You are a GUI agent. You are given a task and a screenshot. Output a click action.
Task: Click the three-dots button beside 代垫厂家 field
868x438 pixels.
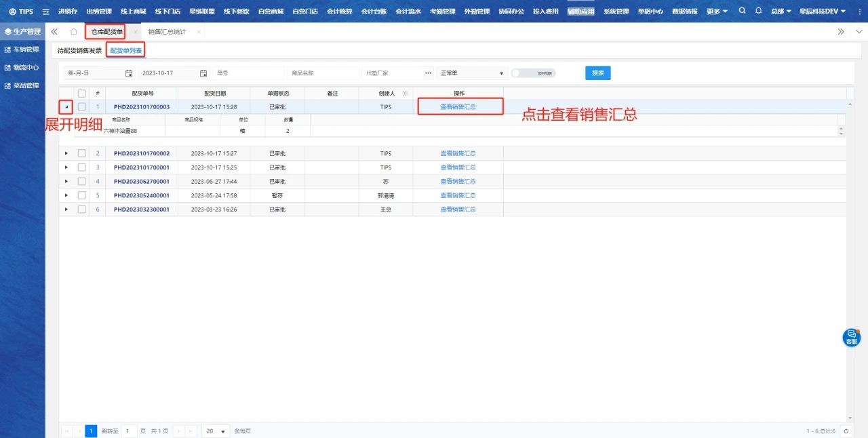(428, 73)
